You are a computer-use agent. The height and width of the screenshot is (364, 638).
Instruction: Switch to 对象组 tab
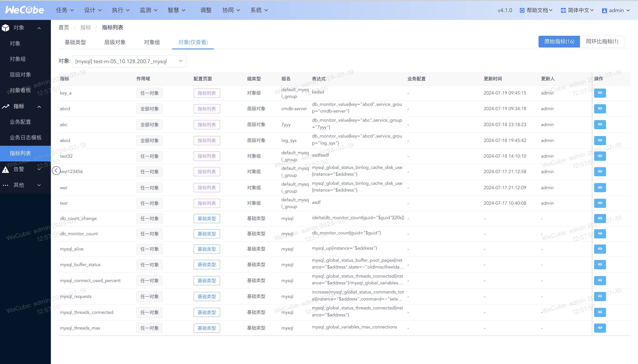point(152,42)
